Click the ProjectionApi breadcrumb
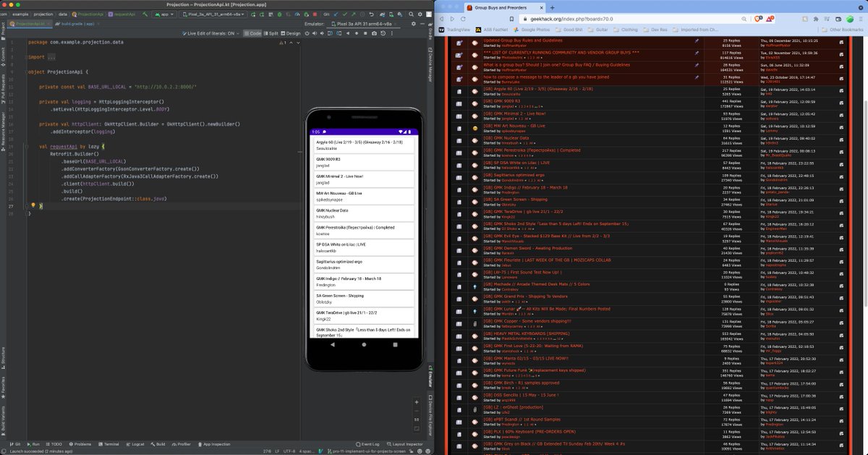 pos(88,14)
